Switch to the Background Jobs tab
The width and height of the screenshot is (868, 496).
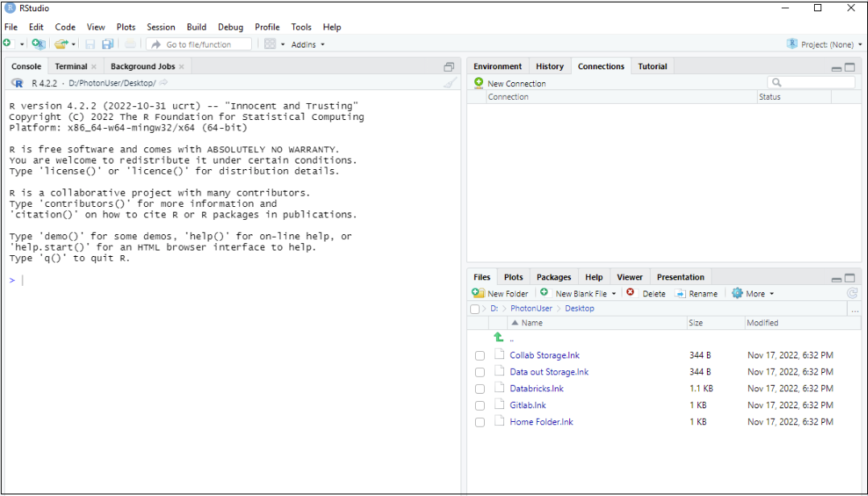[x=143, y=66]
